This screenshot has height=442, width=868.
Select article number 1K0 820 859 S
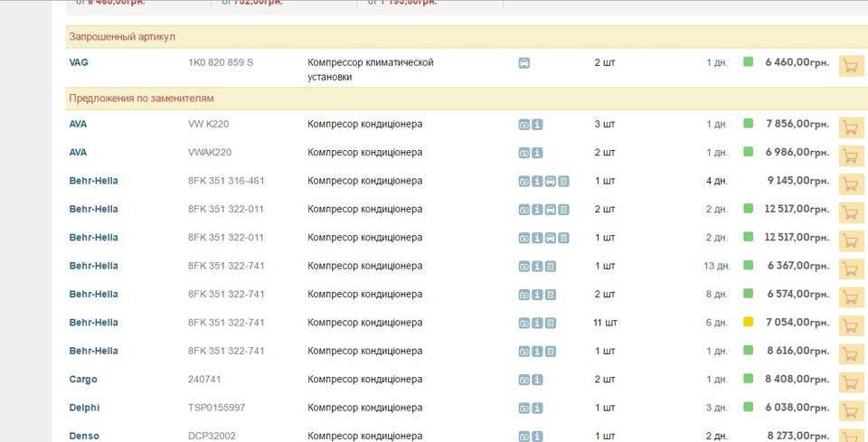(x=221, y=62)
